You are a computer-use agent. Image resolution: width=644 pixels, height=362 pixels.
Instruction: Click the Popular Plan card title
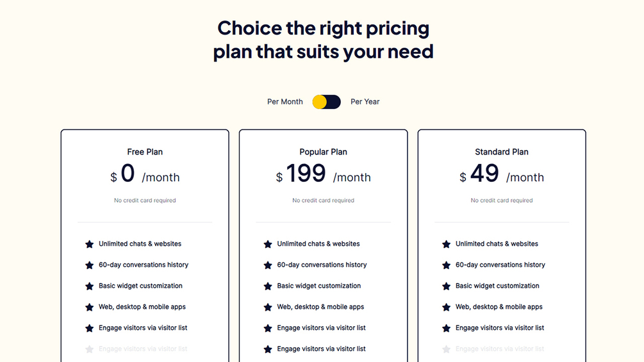click(x=323, y=152)
